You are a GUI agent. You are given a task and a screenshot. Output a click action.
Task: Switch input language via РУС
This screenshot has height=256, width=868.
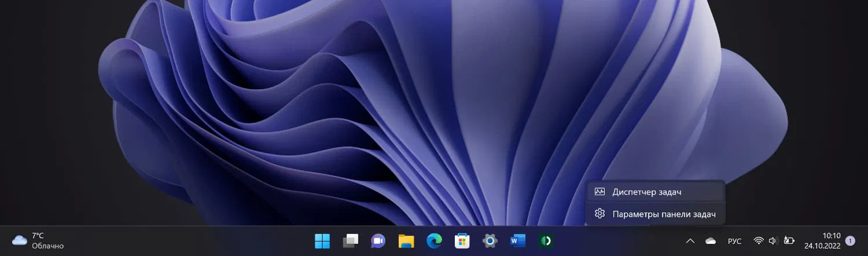point(734,241)
